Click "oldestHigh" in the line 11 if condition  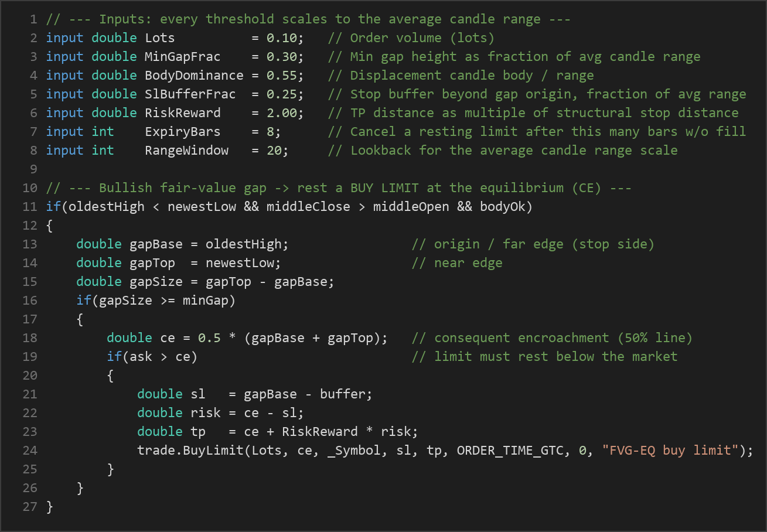[107, 207]
